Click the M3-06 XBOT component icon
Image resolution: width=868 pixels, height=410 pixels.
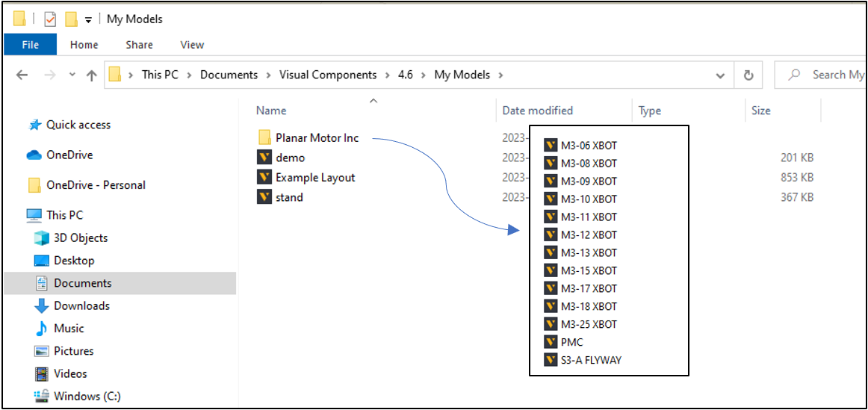[x=551, y=146]
